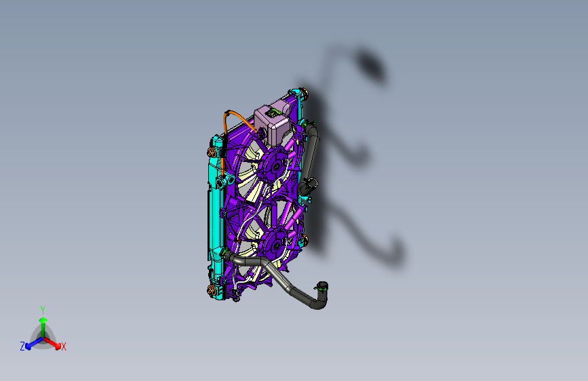Click the blue Z axis of the orientation triad
The height and width of the screenshot is (381, 588).
click(x=33, y=344)
